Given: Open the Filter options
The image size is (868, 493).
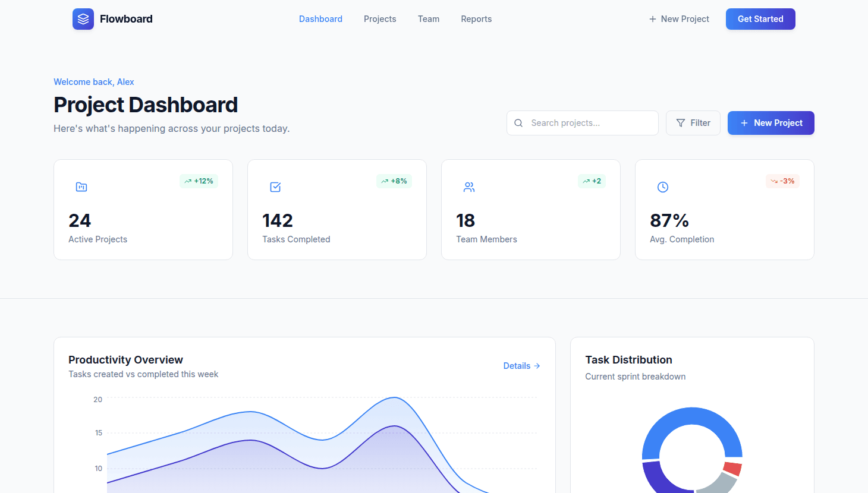Looking at the screenshot, I should tap(693, 123).
